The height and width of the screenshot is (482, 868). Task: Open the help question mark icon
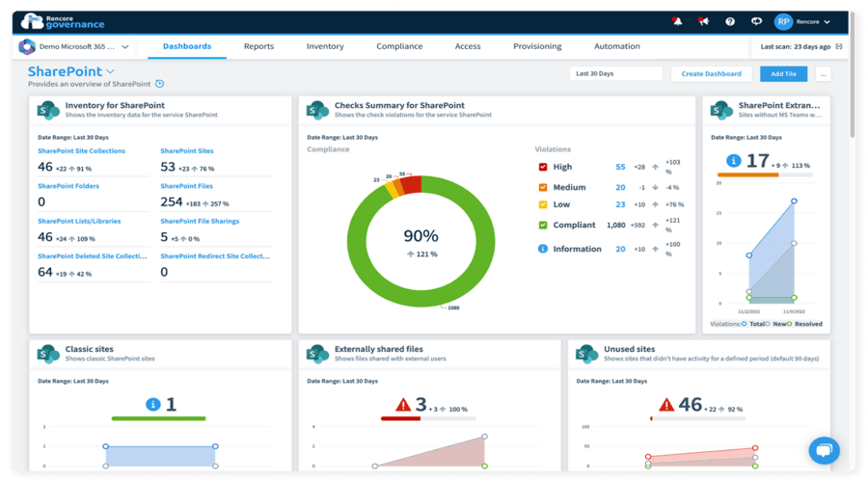click(730, 21)
